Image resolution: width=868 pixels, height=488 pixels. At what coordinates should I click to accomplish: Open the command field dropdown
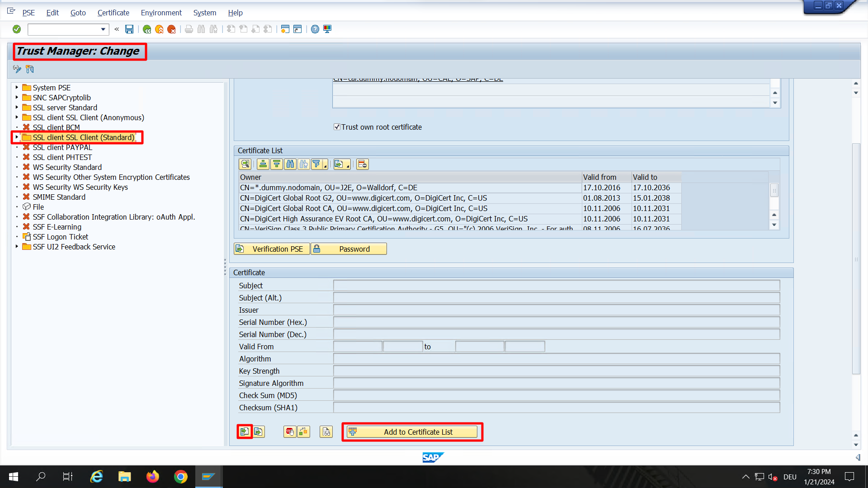coord(103,29)
